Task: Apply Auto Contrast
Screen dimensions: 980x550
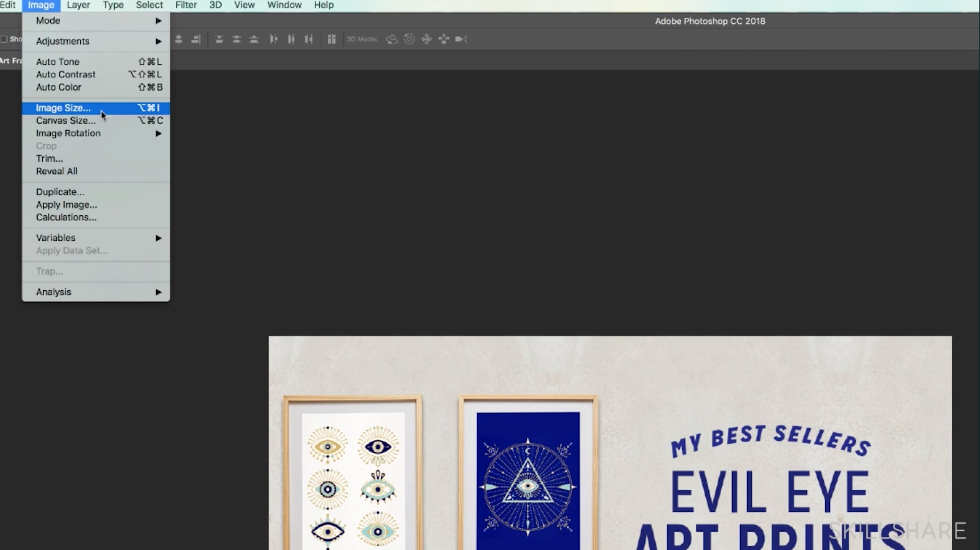Action: pos(95,74)
